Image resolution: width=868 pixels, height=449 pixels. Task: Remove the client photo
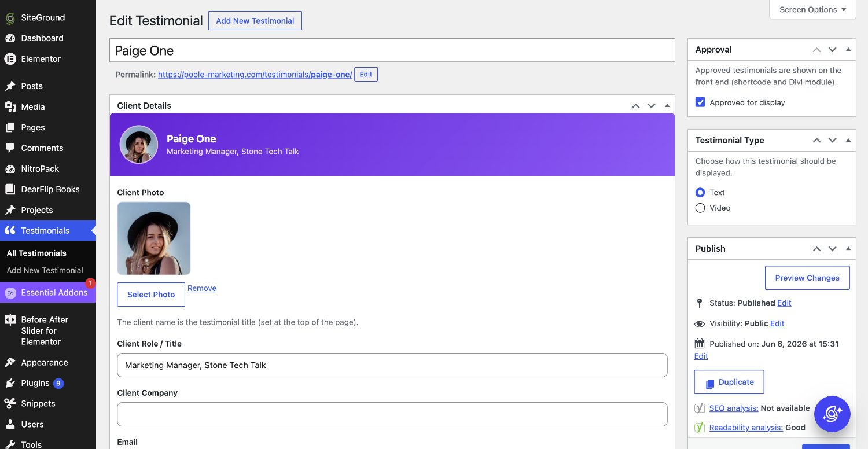tap(202, 288)
